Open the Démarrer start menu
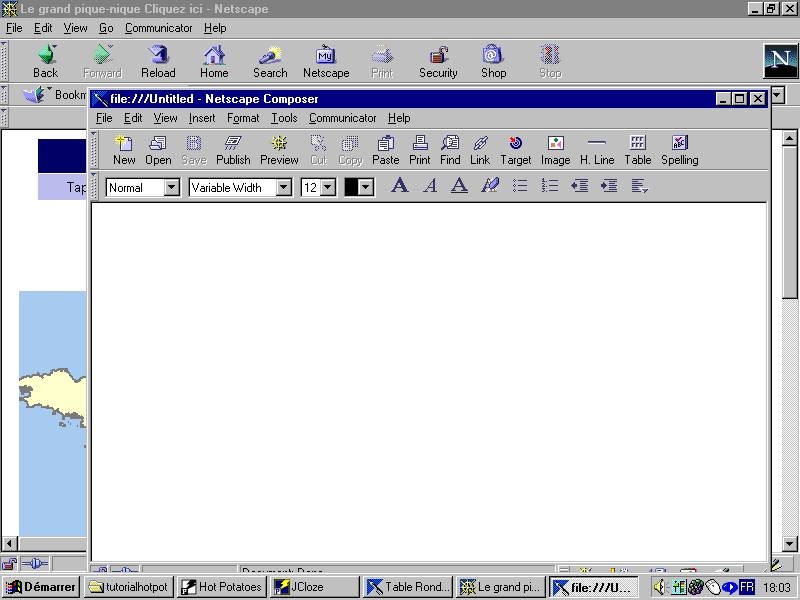 click(x=40, y=587)
